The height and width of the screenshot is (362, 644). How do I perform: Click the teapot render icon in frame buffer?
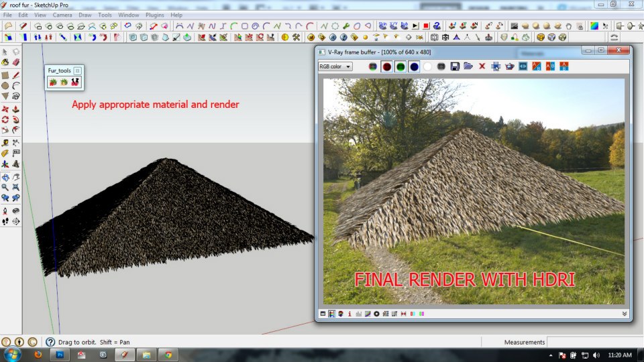509,66
